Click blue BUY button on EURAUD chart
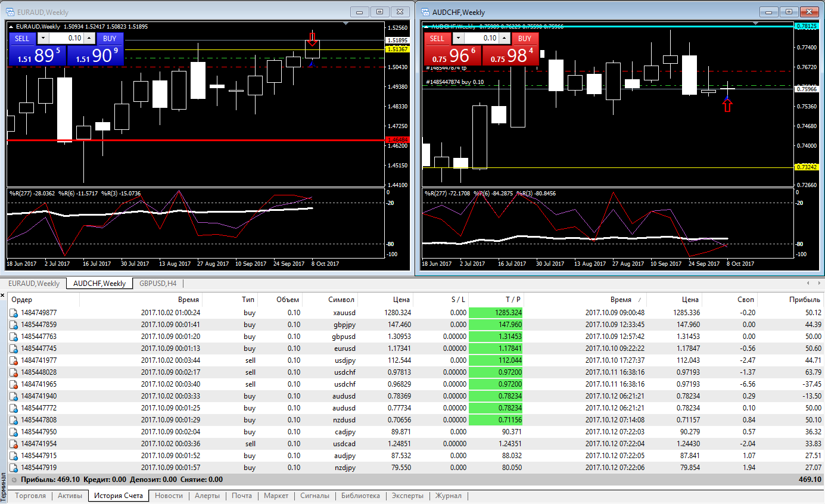This screenshot has height=504, width=825. pos(110,38)
